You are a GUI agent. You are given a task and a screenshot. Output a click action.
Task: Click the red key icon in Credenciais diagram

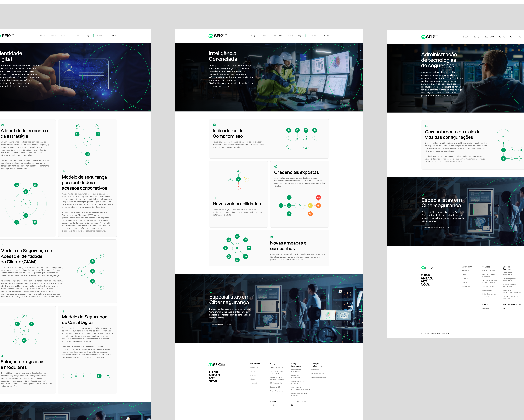coord(318,197)
